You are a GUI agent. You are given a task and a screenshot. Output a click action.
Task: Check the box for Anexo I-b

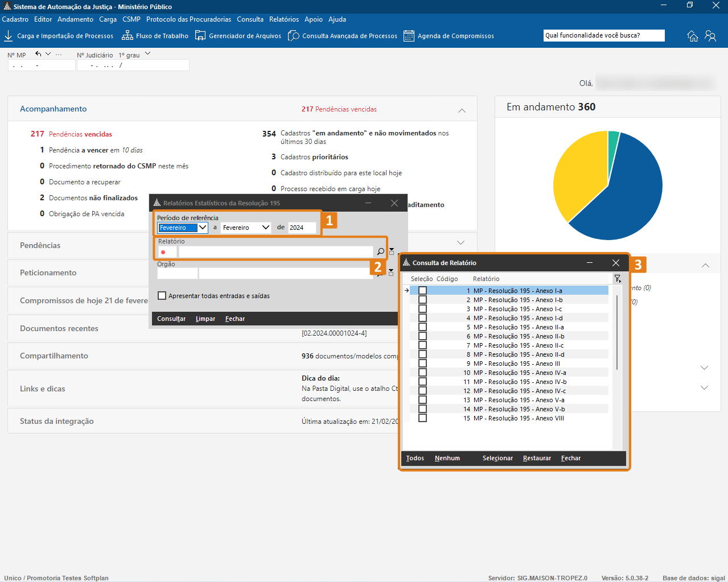(422, 300)
